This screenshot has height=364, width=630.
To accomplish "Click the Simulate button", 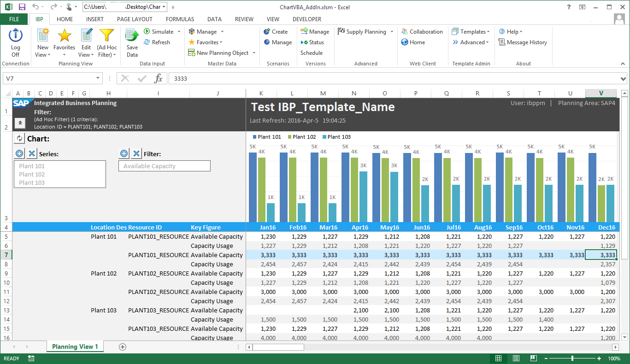I will click(x=159, y=32).
